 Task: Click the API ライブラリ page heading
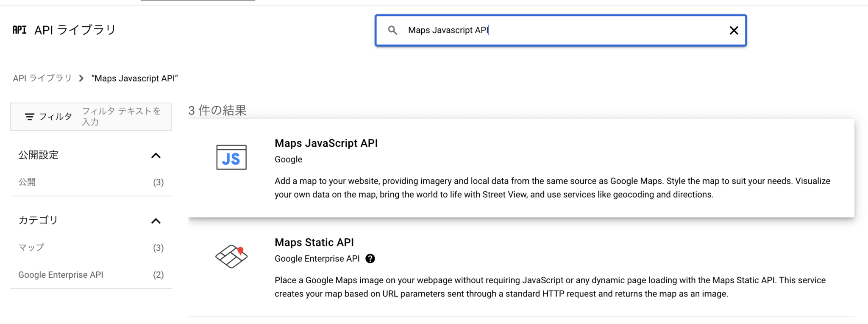click(75, 30)
